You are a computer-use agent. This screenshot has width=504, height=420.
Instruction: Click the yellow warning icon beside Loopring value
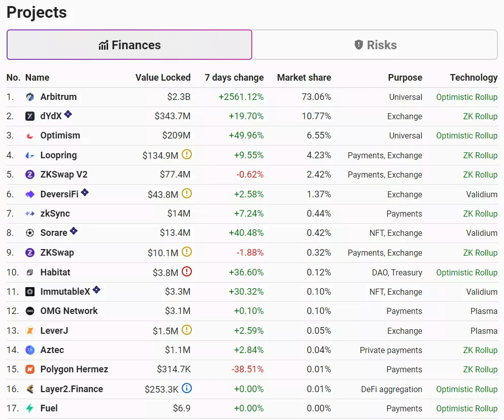[187, 155]
